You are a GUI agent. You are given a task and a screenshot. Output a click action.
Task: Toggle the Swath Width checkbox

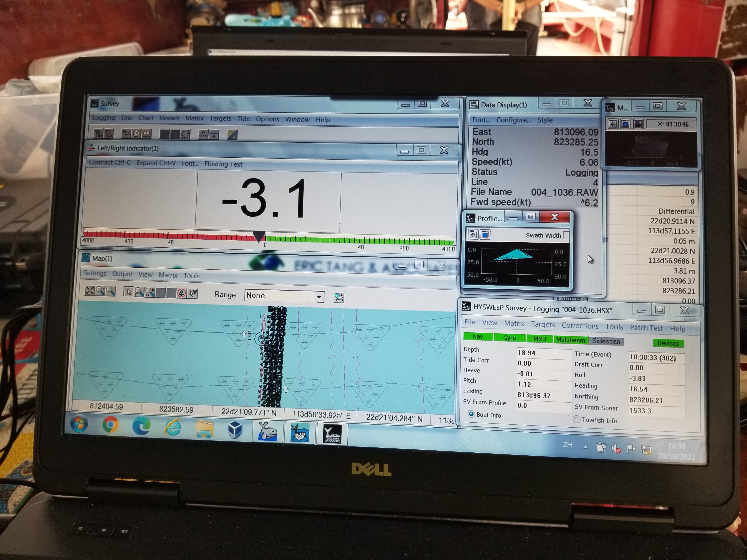[x=566, y=235]
